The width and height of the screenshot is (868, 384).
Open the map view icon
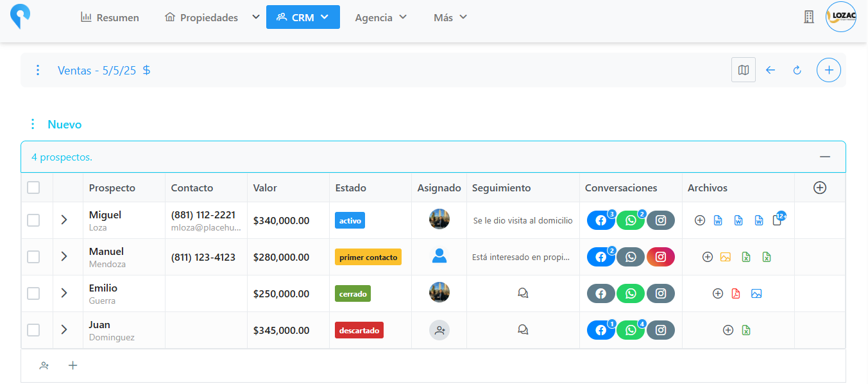(743, 70)
